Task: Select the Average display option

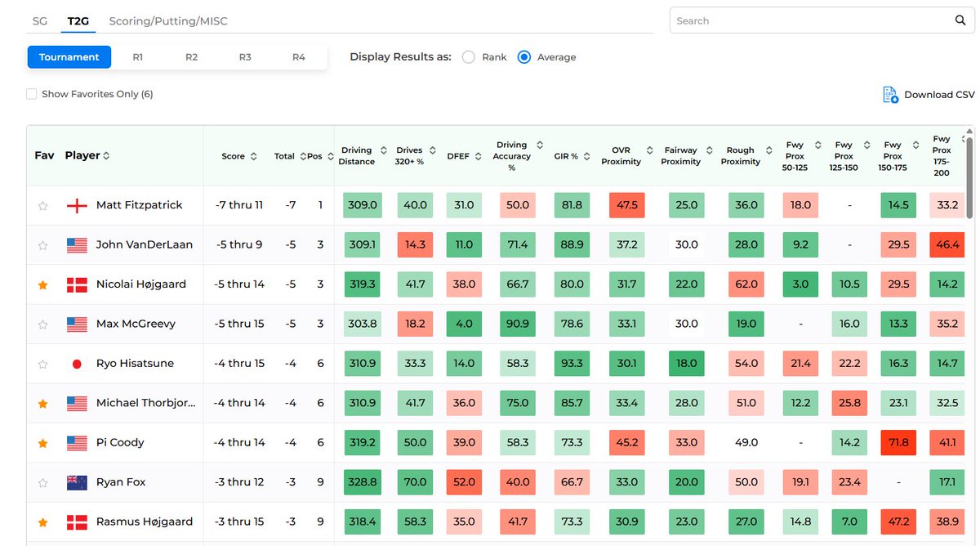Action: [524, 57]
